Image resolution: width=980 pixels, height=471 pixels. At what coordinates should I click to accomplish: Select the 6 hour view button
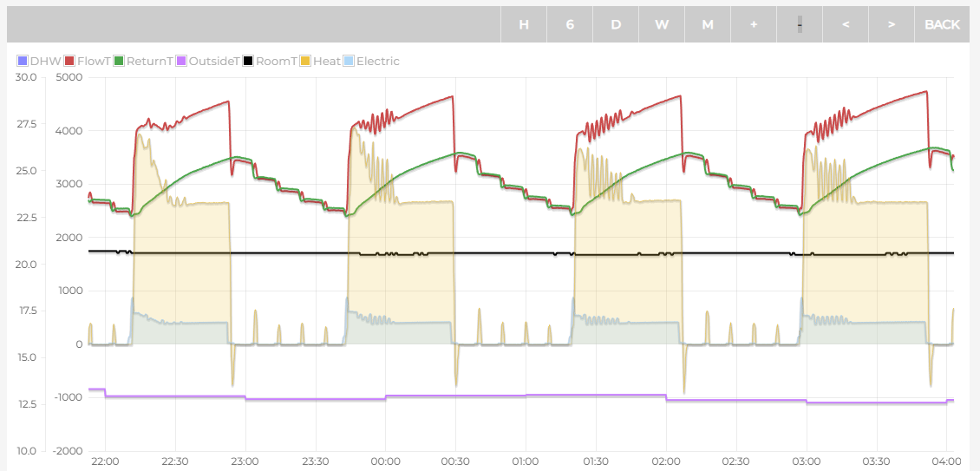570,24
